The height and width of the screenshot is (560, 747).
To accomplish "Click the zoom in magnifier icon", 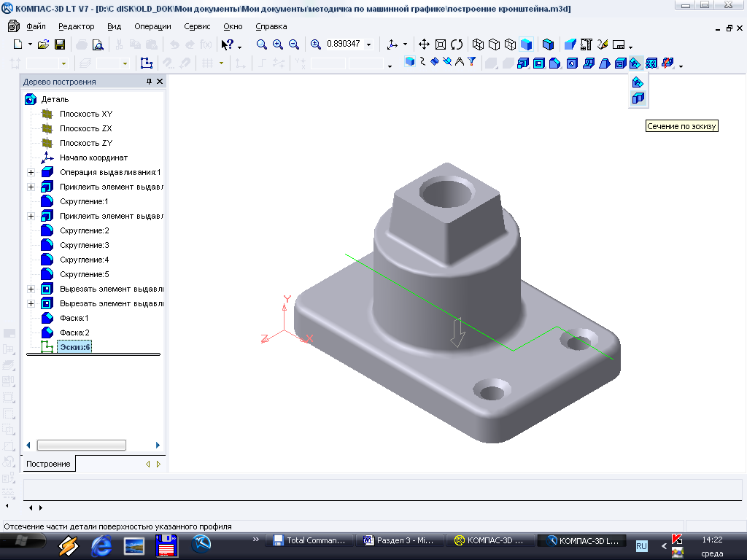I will (278, 44).
